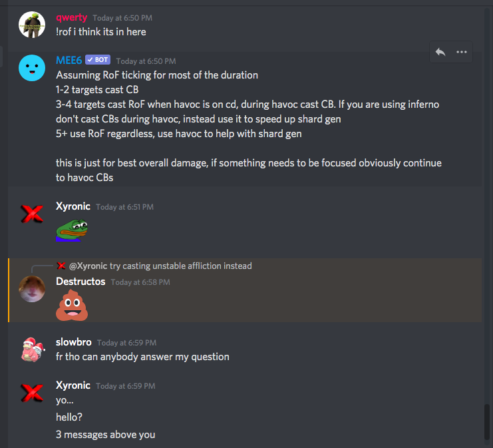Click the MEE6 username
The height and width of the screenshot is (448, 493).
pyautogui.click(x=69, y=60)
